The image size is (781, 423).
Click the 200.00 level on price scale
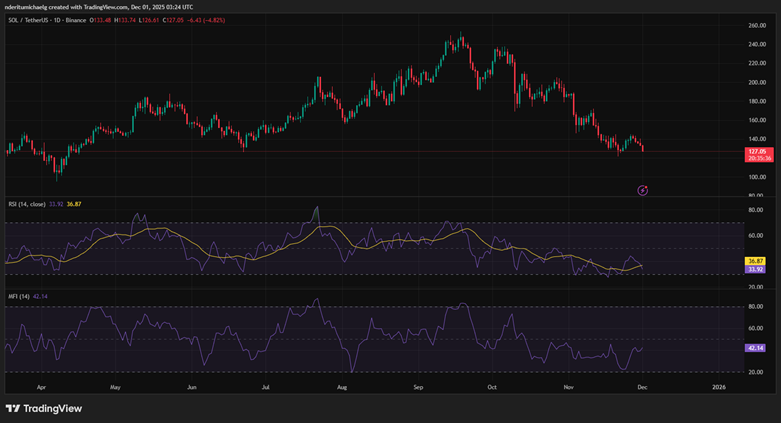(x=756, y=82)
